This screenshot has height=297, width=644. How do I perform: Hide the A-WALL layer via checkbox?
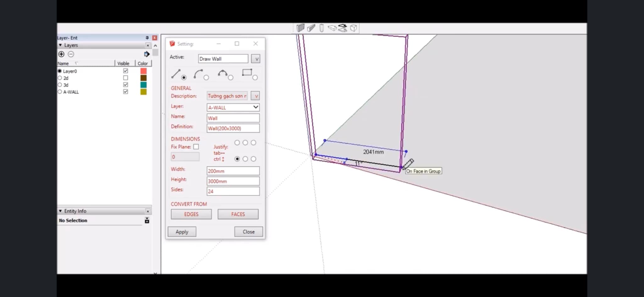125,92
